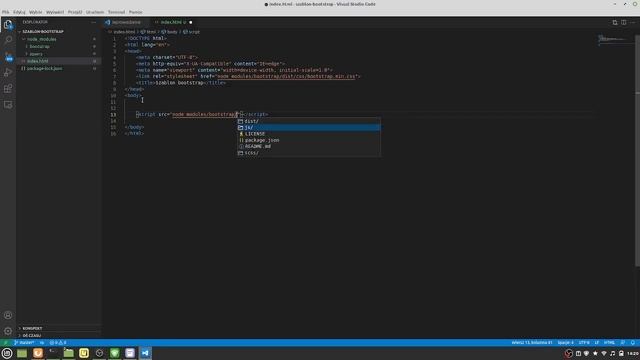Open the Terminal menu
640x360 pixels.
click(116, 12)
